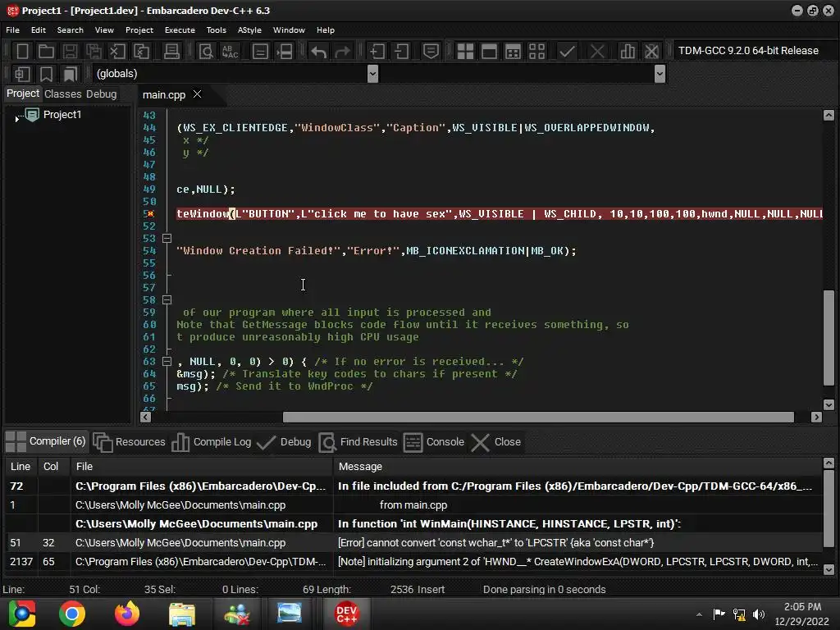Click the error marker on line 51 gutter
Viewport: 840px width, 630px height.
coord(151,214)
